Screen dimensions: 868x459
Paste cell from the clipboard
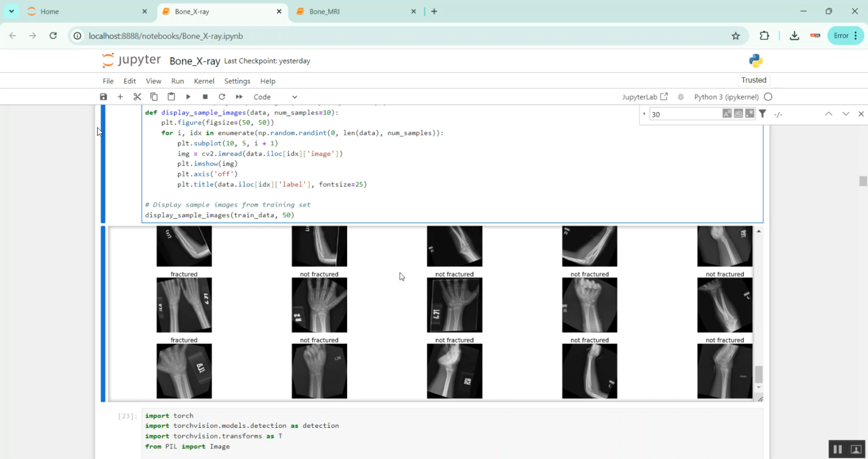coord(171,97)
